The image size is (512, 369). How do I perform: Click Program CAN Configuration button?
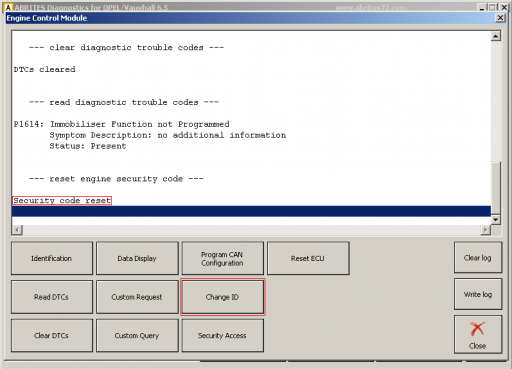coord(222,258)
